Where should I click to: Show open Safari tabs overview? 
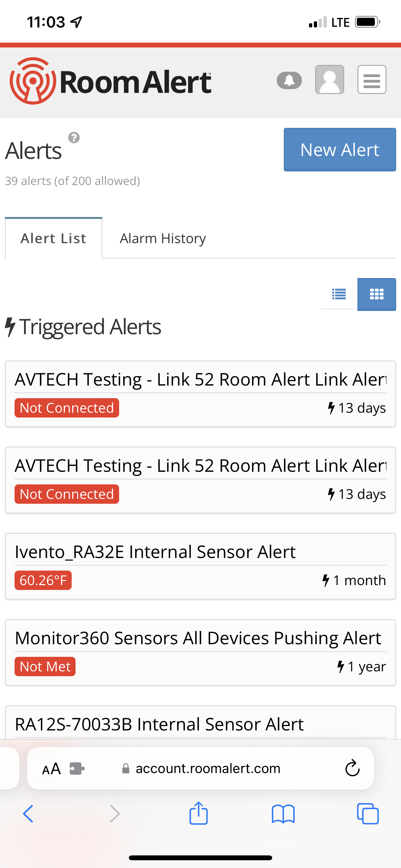(368, 814)
